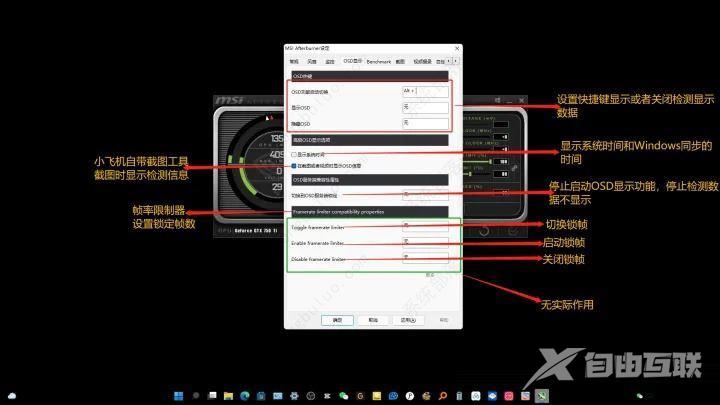Click the weather cloud icon in the taskbar corner
This screenshot has width=720, height=405.
(x=12, y=396)
